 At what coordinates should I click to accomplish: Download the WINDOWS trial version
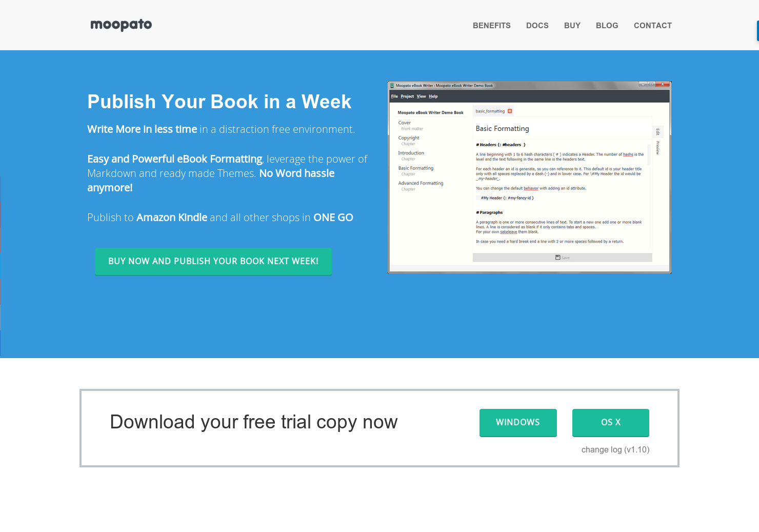(518, 423)
